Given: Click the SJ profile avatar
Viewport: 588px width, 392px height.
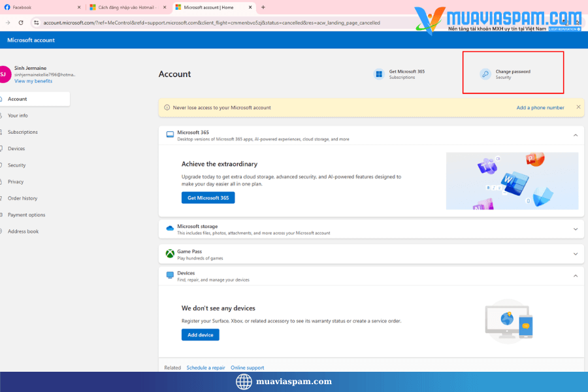Looking at the screenshot, I should pyautogui.click(x=3, y=74).
